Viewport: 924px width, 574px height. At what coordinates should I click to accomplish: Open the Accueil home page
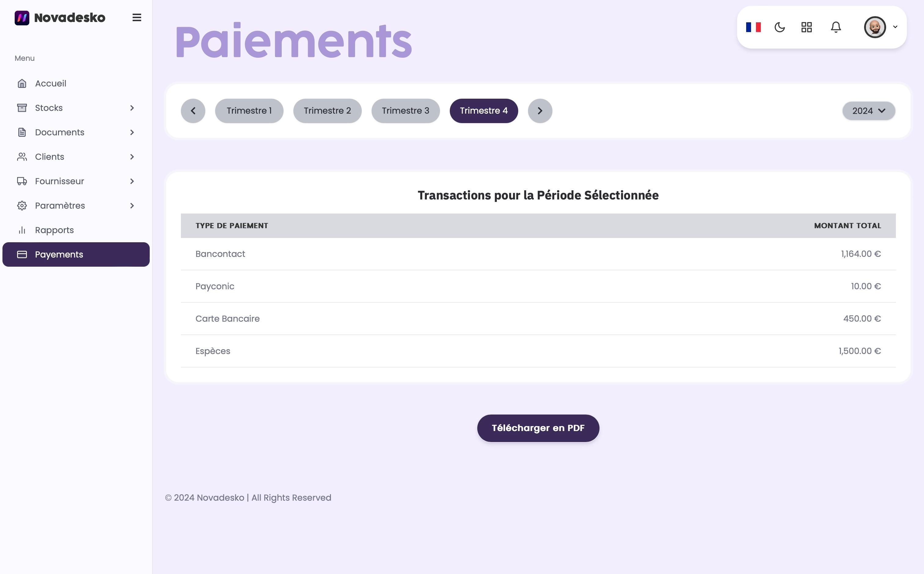(x=76, y=83)
